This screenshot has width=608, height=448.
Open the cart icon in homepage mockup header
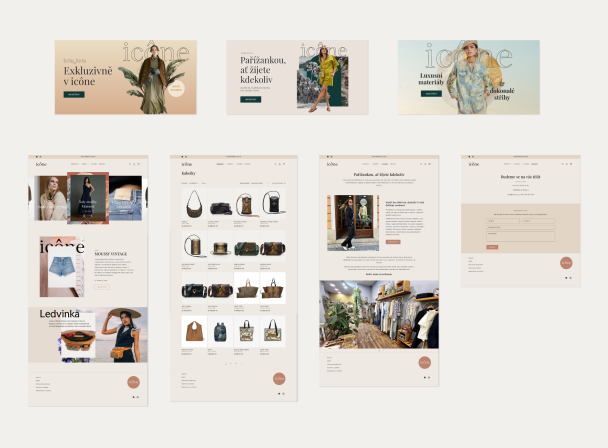[x=138, y=164]
